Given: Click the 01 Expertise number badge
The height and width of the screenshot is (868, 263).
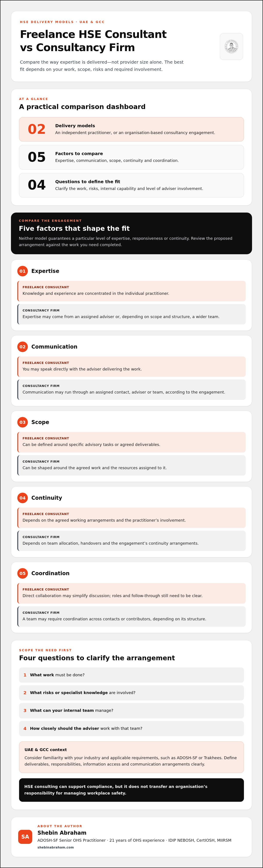Looking at the screenshot, I should tap(23, 271).
